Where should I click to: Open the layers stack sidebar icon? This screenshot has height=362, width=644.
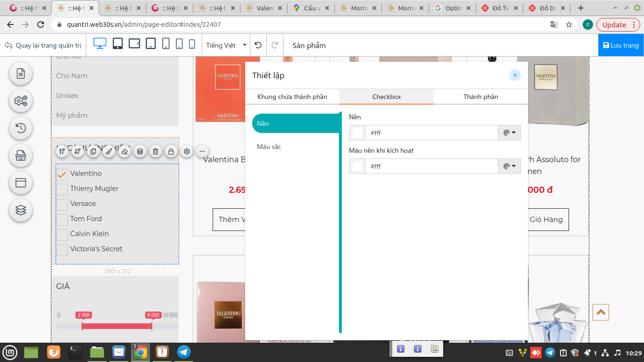(x=21, y=210)
